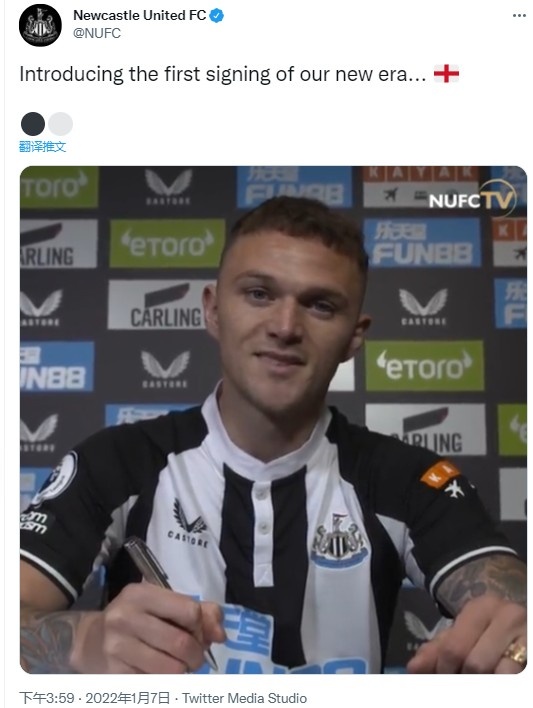Click the black circle emoji

coord(33,124)
